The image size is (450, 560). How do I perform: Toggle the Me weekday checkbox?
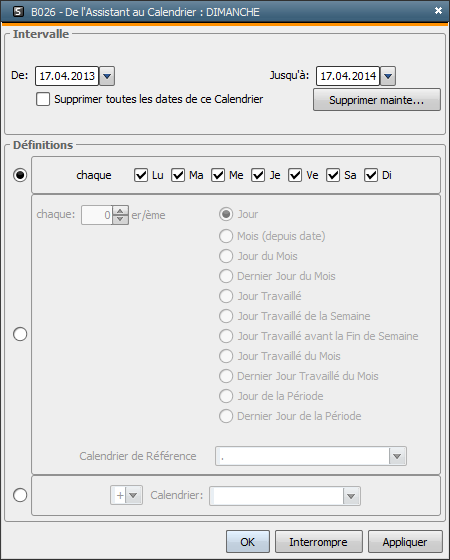218,175
